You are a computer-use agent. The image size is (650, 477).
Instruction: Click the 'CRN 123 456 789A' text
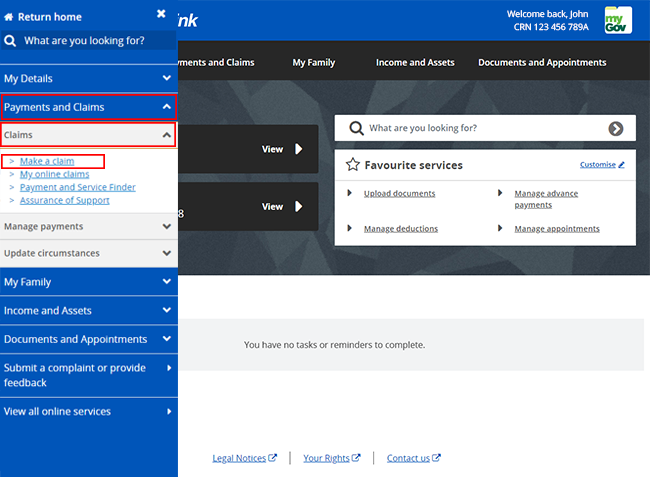click(551, 27)
